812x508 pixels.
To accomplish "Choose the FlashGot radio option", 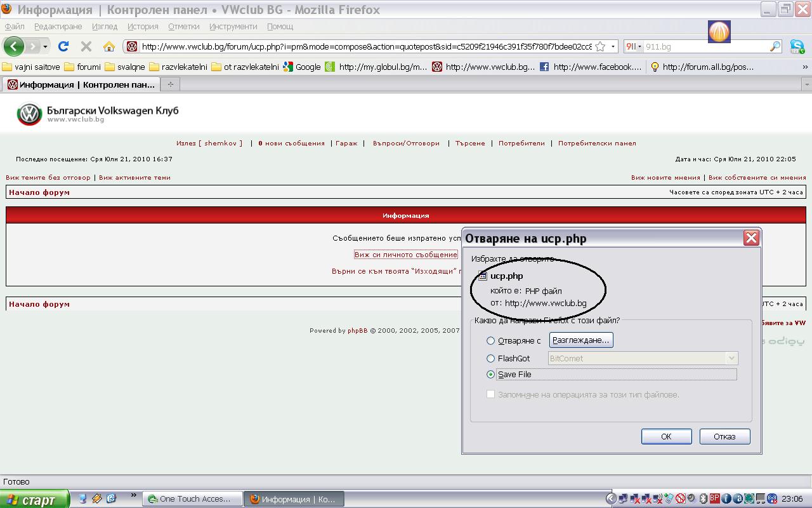I will point(490,359).
